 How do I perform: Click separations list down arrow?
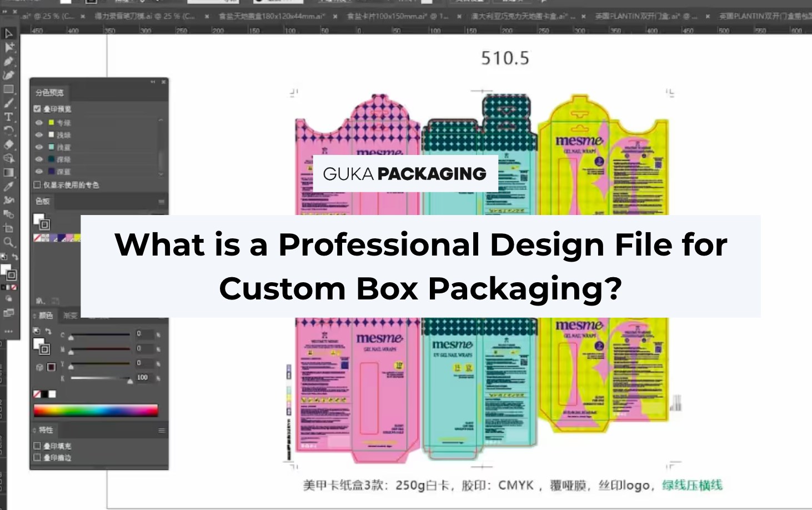pos(161,174)
